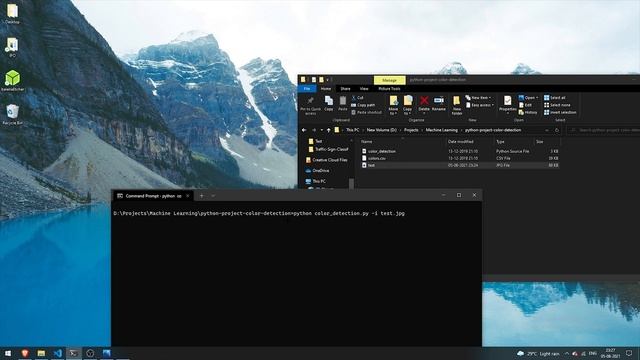Refresh the Explorer folder view

click(557, 130)
